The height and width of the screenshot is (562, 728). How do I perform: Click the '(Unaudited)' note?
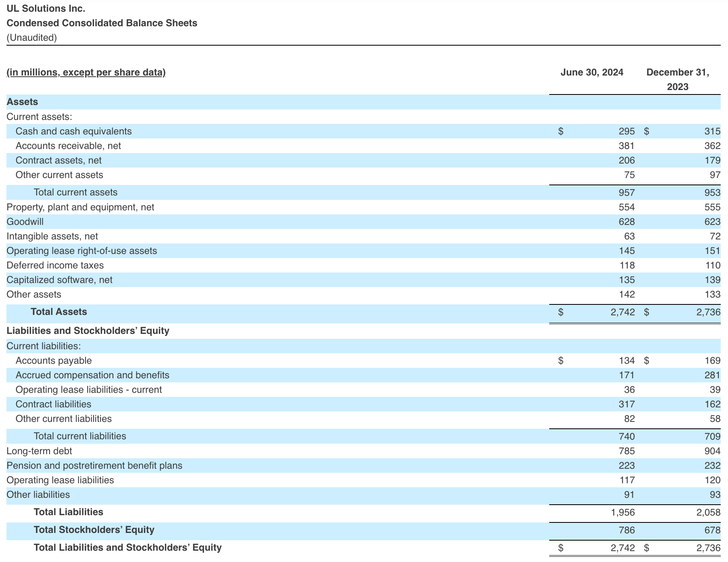point(32,38)
